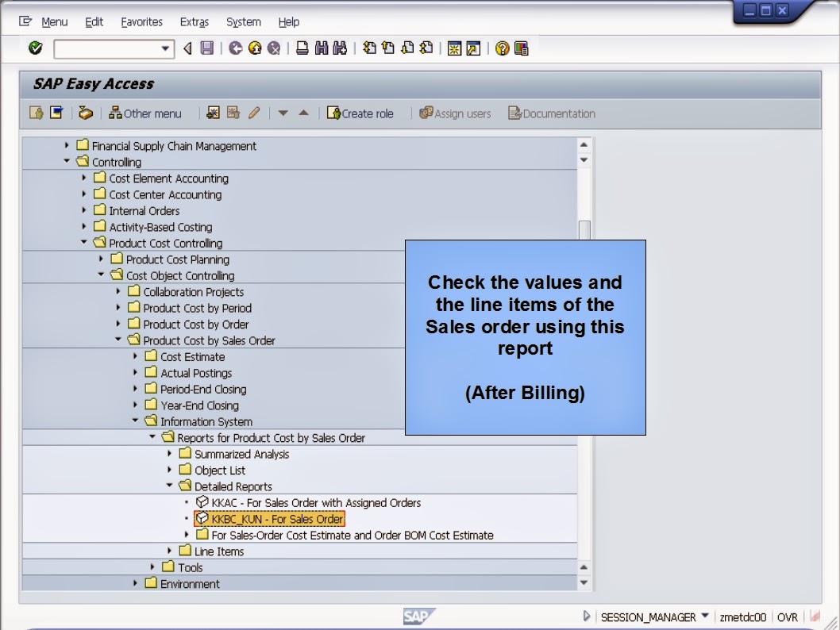Click the Assign users button
The width and height of the screenshot is (840, 630).
455,113
